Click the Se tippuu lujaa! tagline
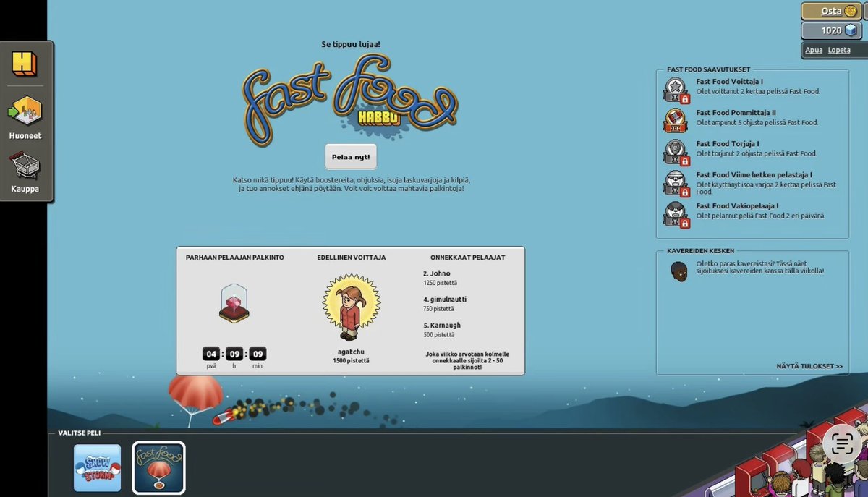 351,45
